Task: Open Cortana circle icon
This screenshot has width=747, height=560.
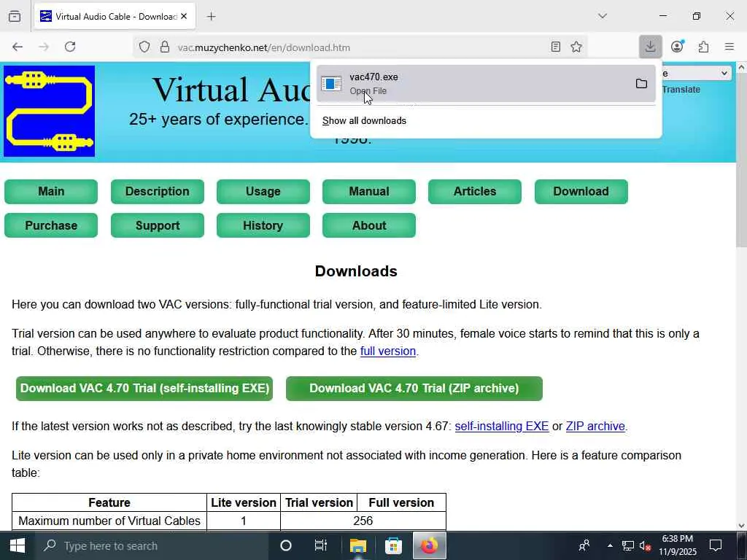Action: click(x=286, y=545)
